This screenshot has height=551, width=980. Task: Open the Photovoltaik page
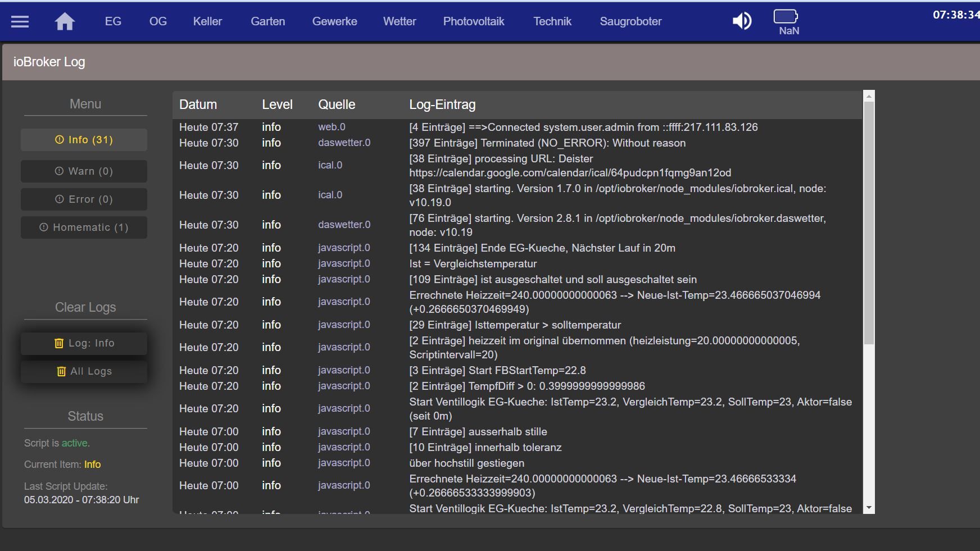[474, 21]
